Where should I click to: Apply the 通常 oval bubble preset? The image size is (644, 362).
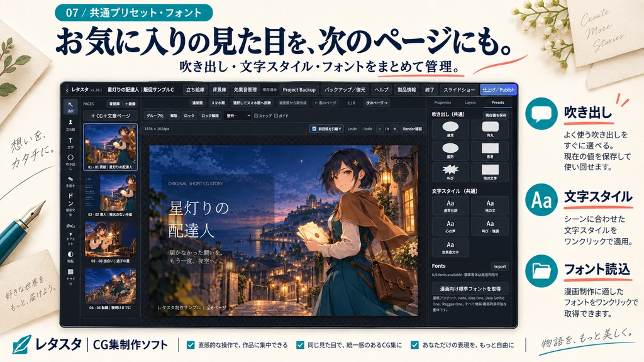[450, 129]
